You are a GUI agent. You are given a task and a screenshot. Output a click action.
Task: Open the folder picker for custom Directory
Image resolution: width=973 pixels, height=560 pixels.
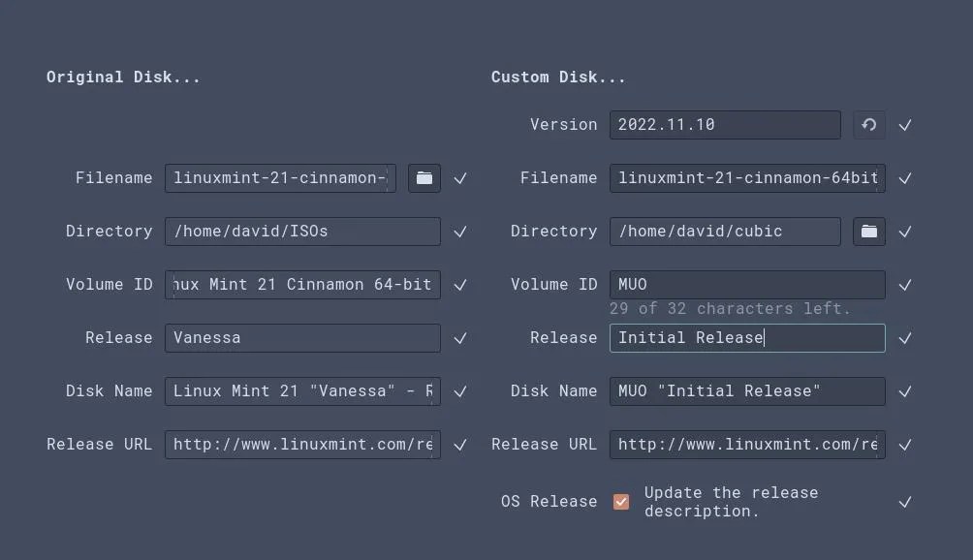(x=868, y=231)
